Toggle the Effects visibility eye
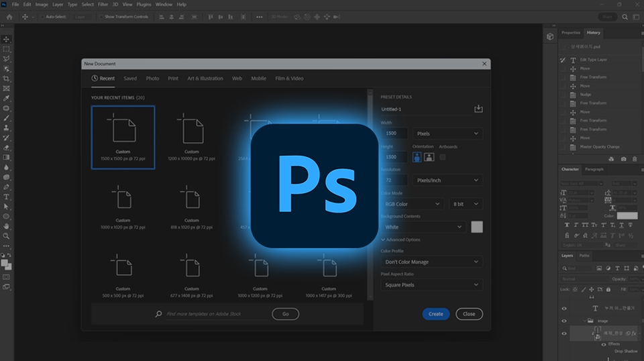The width and height of the screenshot is (644, 361). (604, 344)
